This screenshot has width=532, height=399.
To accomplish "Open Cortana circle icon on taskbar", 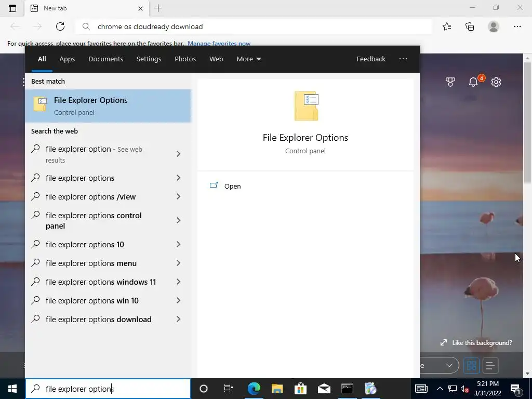I will pos(204,389).
